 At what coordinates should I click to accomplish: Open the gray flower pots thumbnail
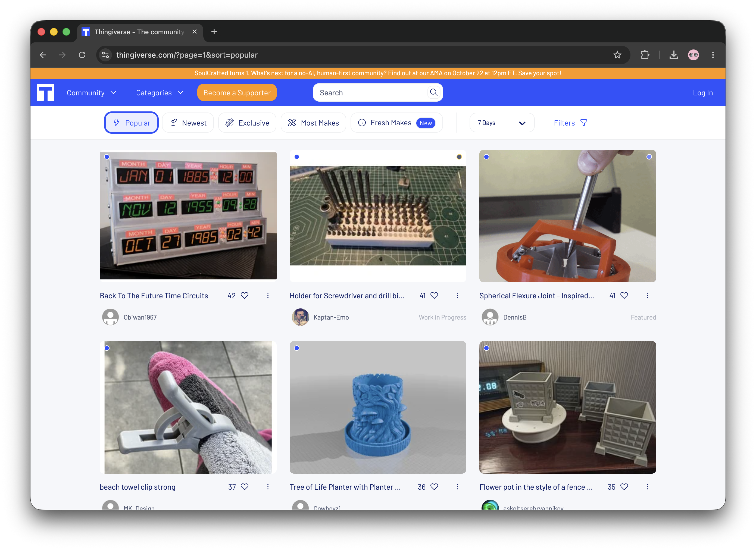568,407
